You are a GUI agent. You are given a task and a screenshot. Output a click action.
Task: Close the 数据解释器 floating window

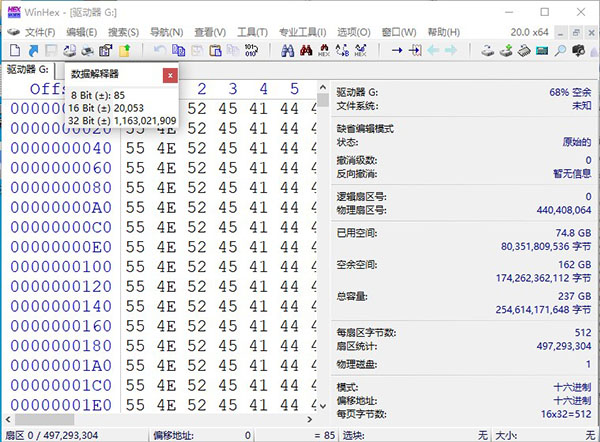point(169,74)
